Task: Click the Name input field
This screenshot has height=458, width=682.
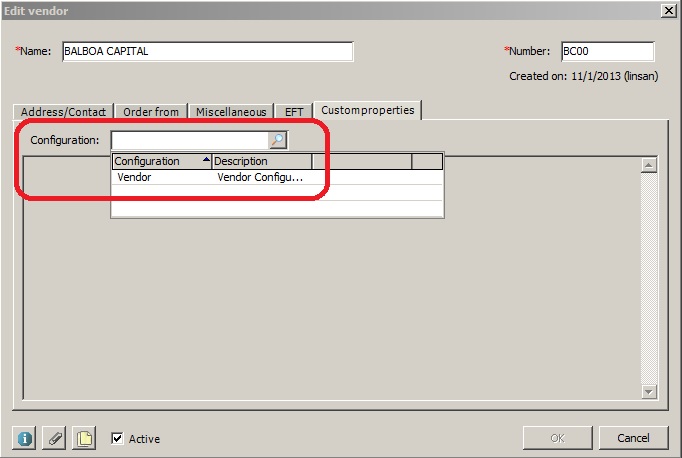Action: [x=208, y=51]
